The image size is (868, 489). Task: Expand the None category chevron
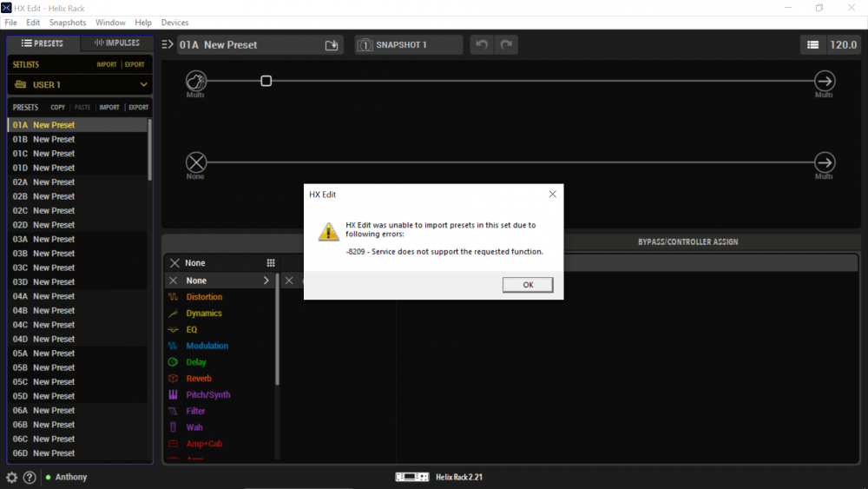[x=266, y=281]
